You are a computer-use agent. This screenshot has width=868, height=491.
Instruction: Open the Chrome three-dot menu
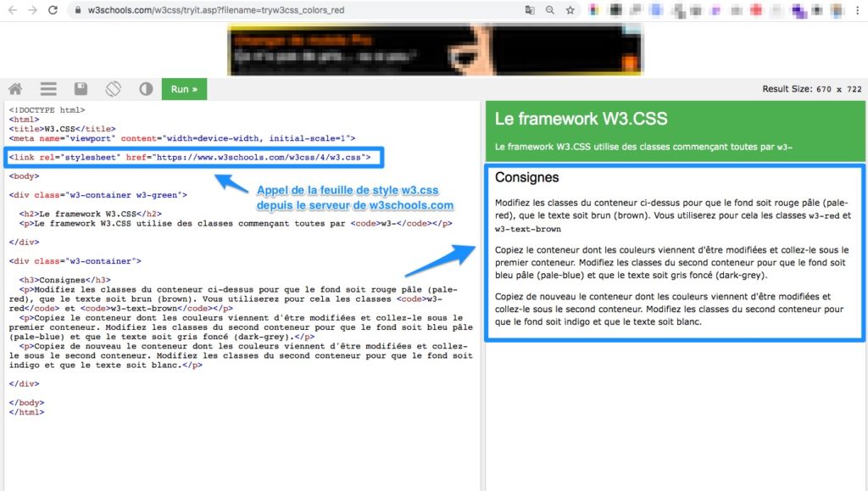click(x=858, y=10)
